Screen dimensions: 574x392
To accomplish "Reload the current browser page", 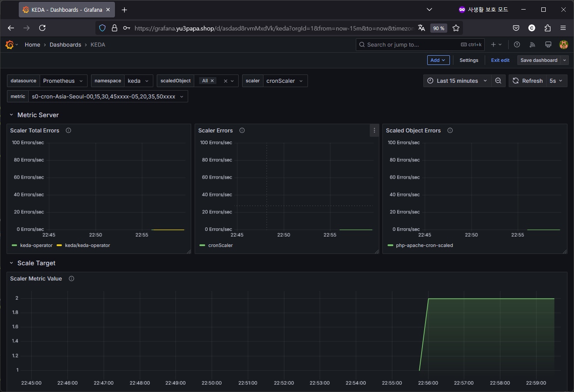I will click(42, 28).
